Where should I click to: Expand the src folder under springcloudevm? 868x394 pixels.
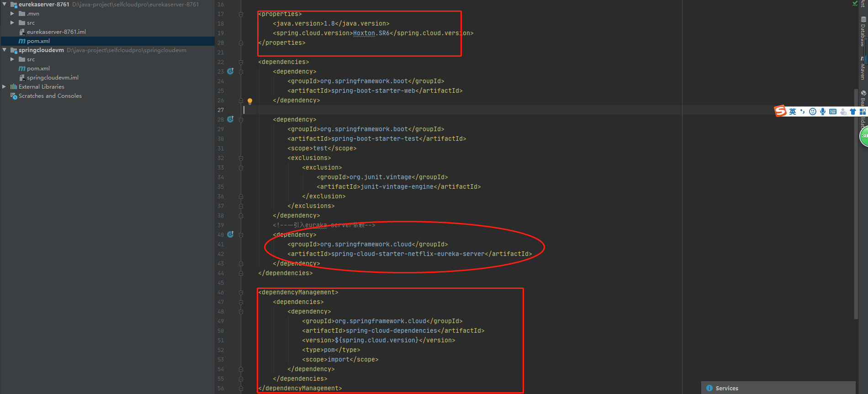[12, 59]
